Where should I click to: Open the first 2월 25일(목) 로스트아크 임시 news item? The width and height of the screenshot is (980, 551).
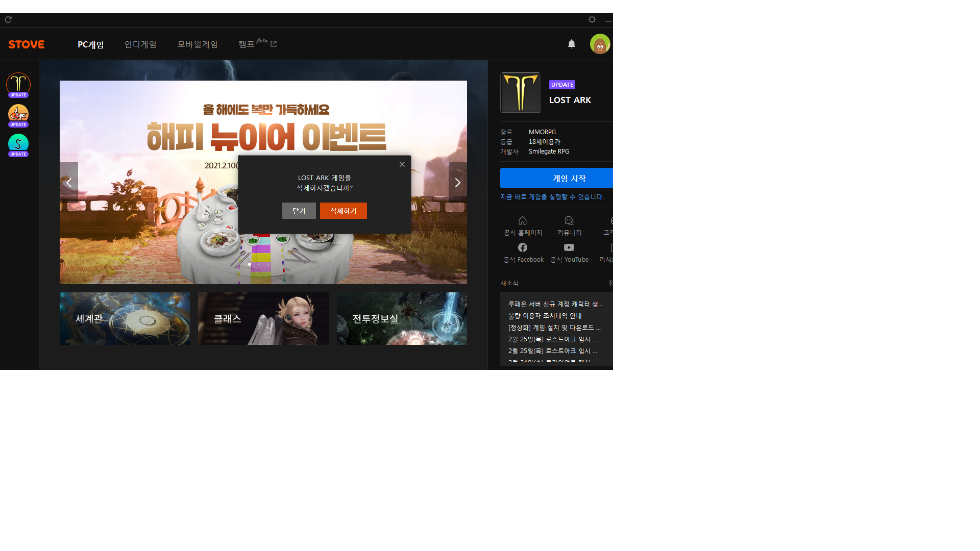(553, 339)
